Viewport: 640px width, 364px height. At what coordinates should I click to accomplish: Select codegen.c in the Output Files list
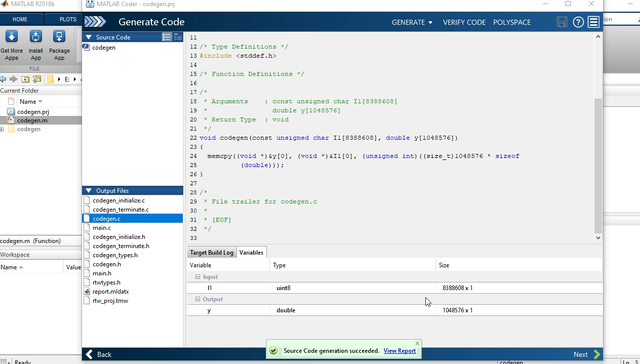[106, 218]
